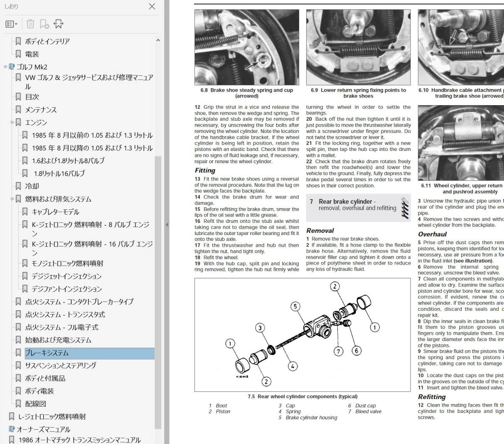Open the キャブレターモデル bookmark
The height and width of the screenshot is (444, 504).
coord(55,212)
